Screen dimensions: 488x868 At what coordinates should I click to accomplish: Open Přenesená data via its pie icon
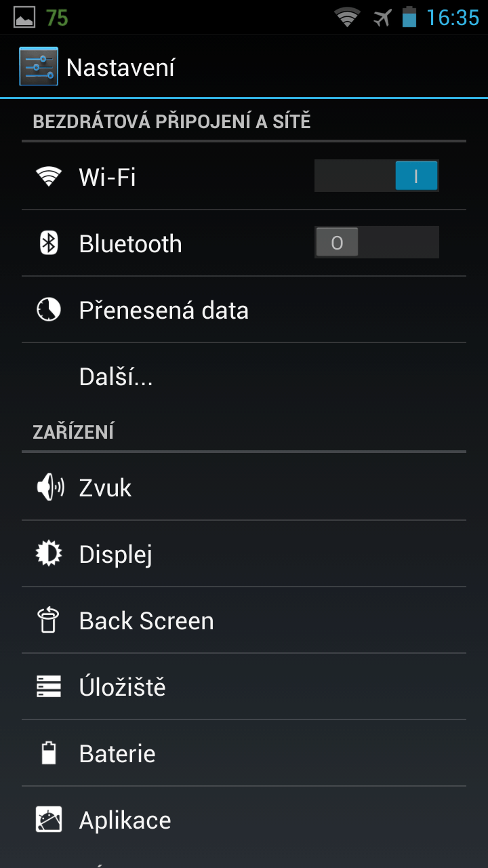click(x=49, y=310)
